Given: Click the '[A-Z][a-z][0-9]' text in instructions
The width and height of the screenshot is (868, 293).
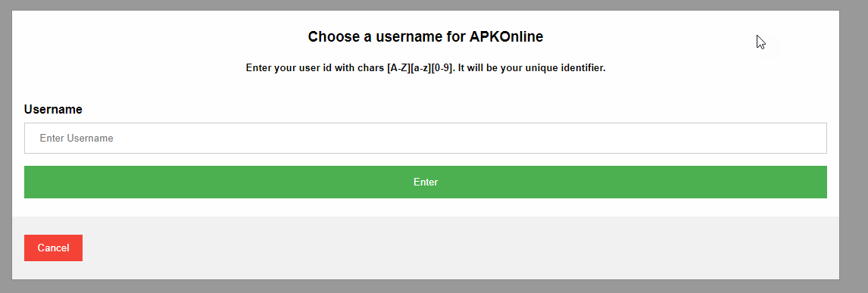Looking at the screenshot, I should coord(420,69).
